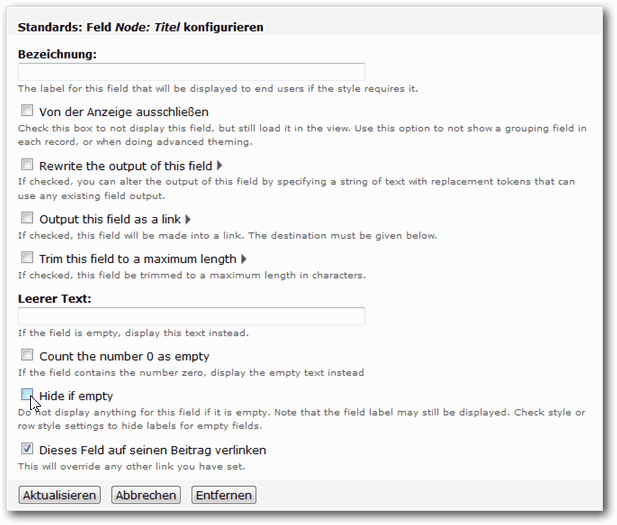Click the Abbrechen button
This screenshot has width=617, height=525.
tap(146, 495)
